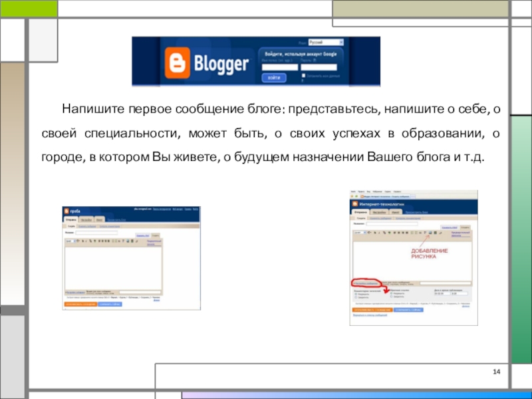This screenshot has width=532, height=399.
Task: Click the add-image icon in the Интернет-технологии toolbar
Action: coord(430,233)
